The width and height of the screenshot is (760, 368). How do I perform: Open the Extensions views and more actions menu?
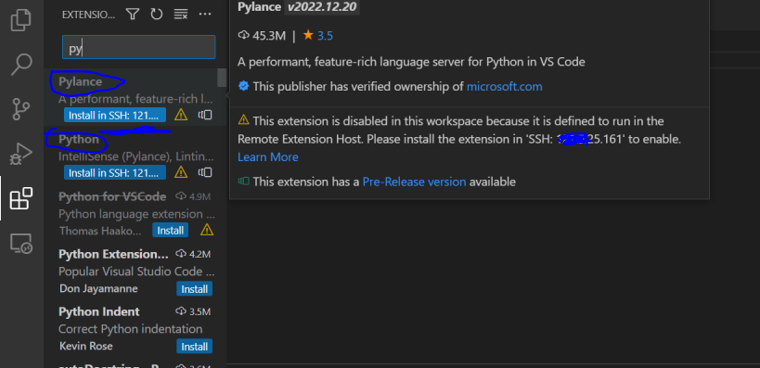(x=205, y=15)
